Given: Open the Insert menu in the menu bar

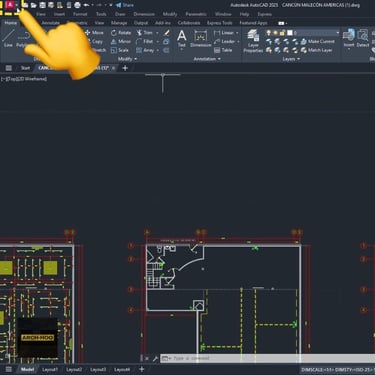Looking at the screenshot, I should [59, 14].
